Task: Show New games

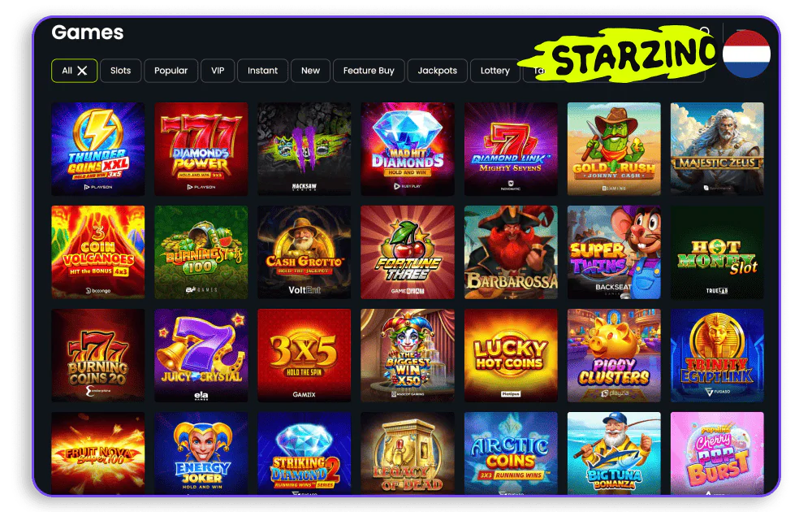Action: [x=310, y=71]
